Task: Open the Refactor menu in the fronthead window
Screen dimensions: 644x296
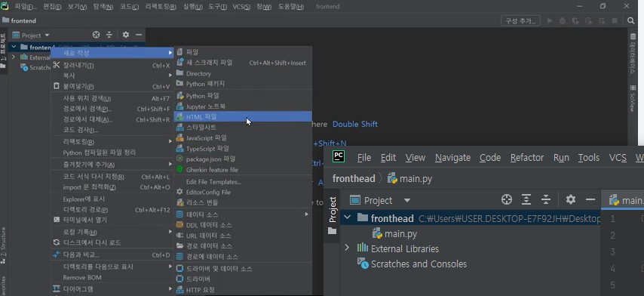Action: pyautogui.click(x=527, y=158)
